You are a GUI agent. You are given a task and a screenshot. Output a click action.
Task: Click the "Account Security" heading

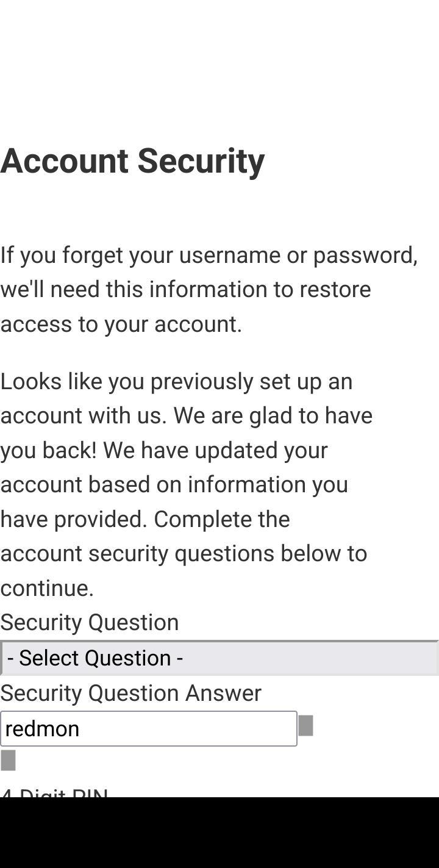(x=132, y=161)
